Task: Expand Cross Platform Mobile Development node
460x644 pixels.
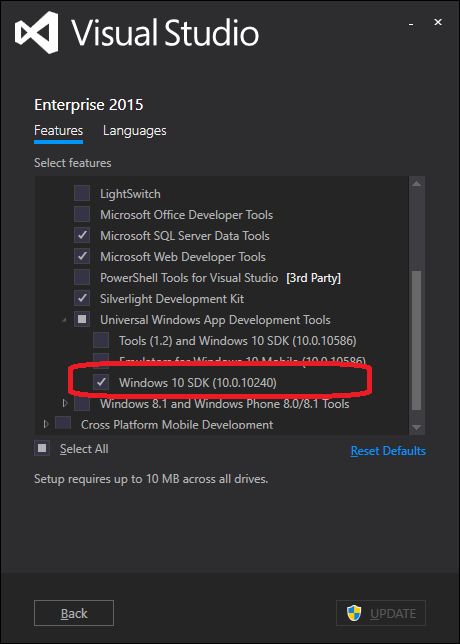Action: coord(46,423)
